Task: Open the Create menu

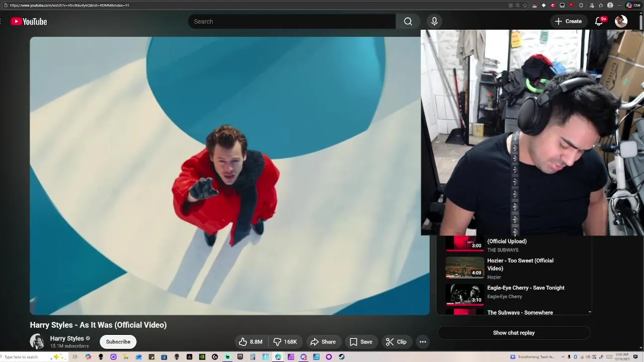Action: tap(569, 22)
